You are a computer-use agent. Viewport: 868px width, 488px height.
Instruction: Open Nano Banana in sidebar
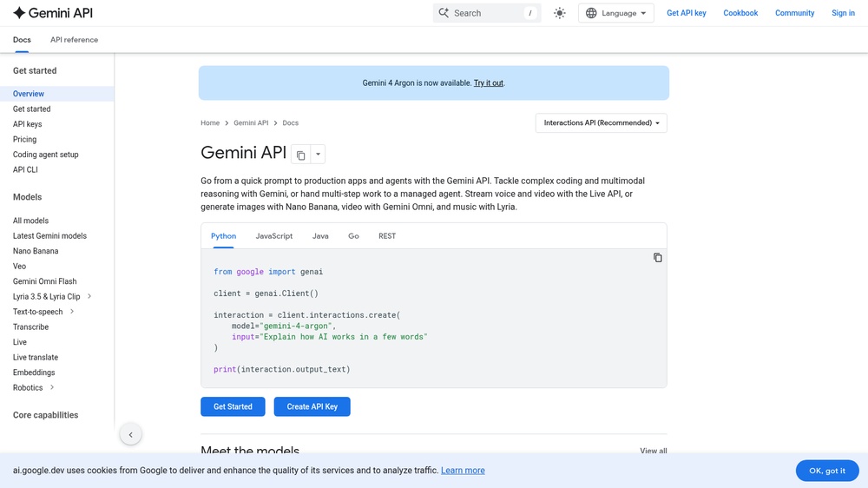pos(36,251)
